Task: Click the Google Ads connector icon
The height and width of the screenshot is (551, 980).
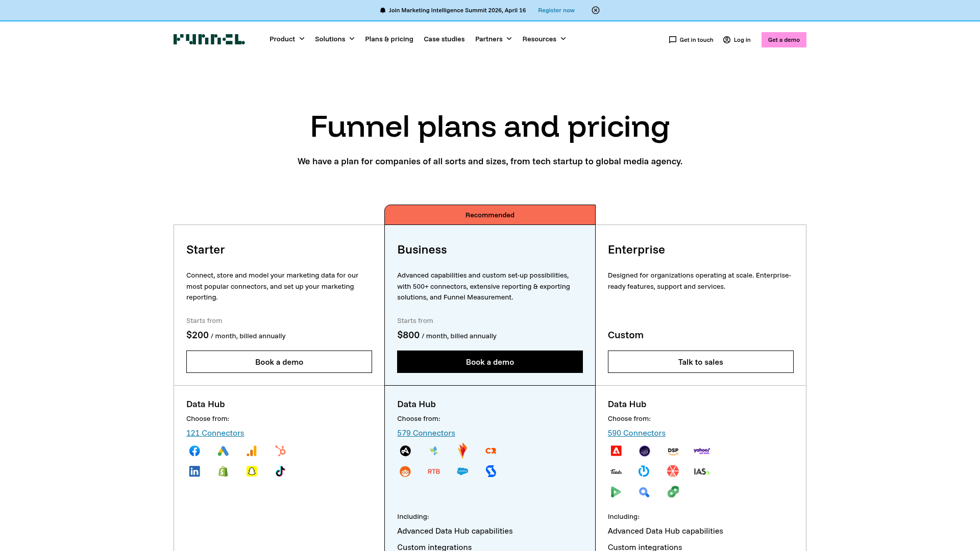Action: tap(223, 451)
